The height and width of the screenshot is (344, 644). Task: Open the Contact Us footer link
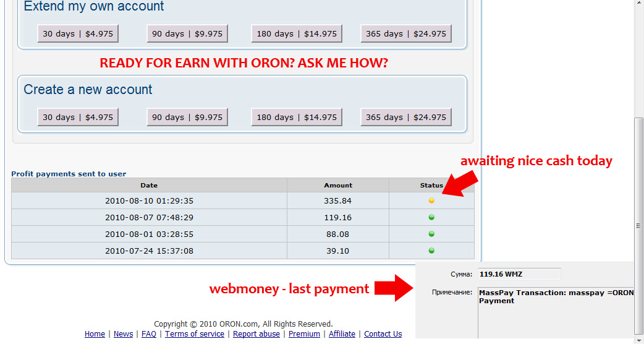[383, 333]
